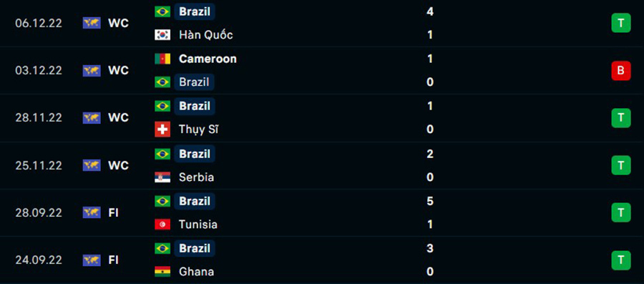Open the Hàn Quốc team link
Viewport: 644px width, 284px height.
pos(206,35)
